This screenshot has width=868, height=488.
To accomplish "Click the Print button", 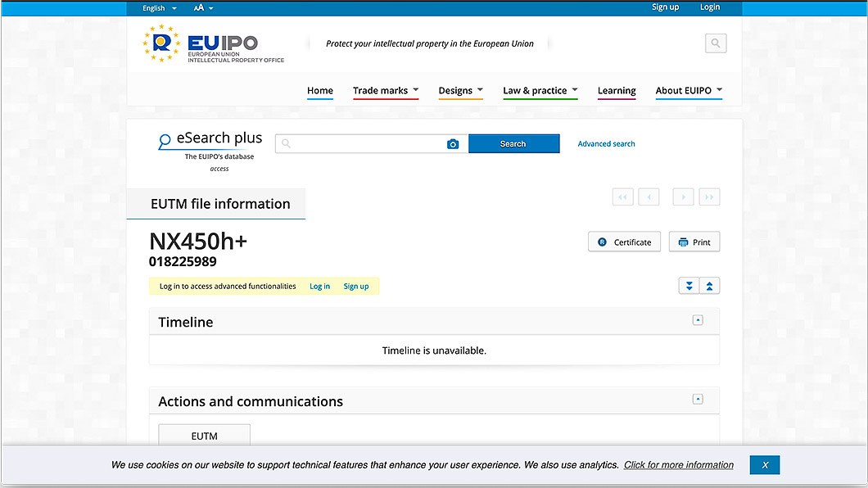I will tap(694, 242).
